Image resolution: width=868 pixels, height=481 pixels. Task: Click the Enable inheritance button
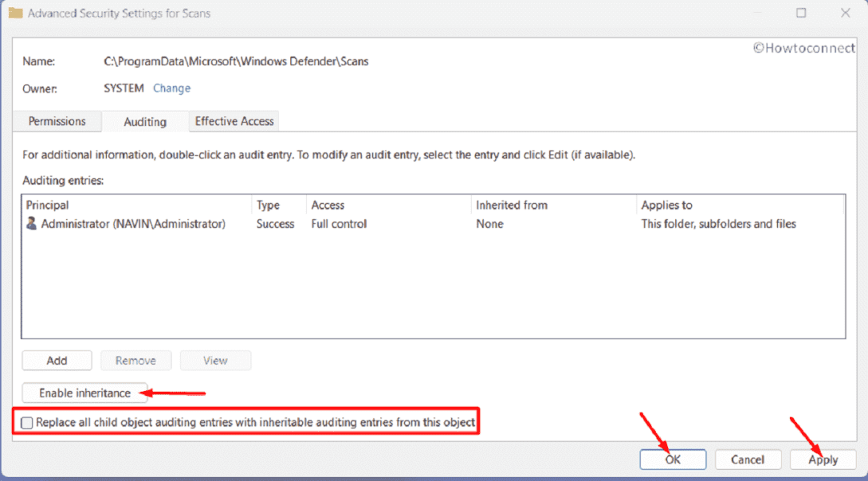(x=84, y=393)
